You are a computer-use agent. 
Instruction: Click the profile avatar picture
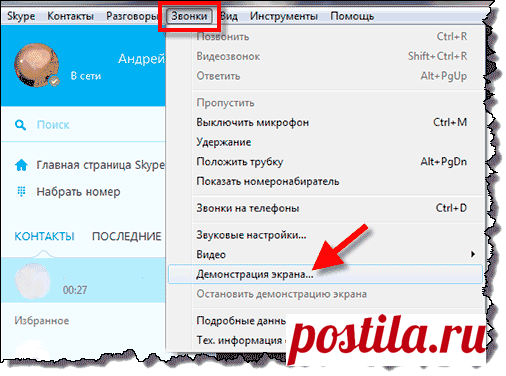coord(37,65)
